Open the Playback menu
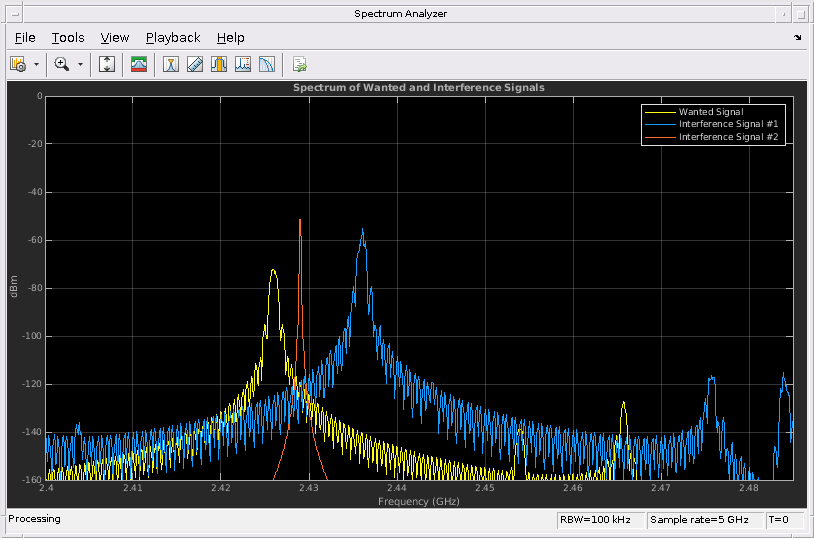The image size is (814, 538). [x=173, y=38]
